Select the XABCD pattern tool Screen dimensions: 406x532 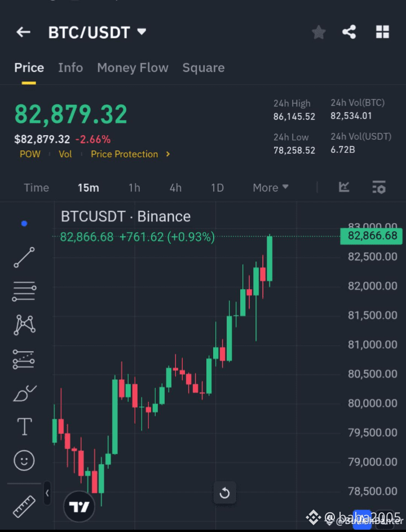coord(24,325)
